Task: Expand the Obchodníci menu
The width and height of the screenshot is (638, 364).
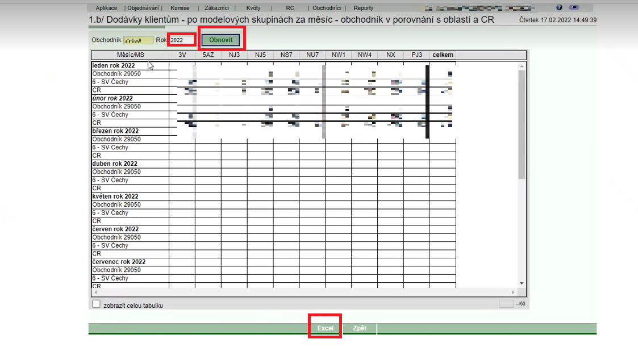Action: [327, 9]
